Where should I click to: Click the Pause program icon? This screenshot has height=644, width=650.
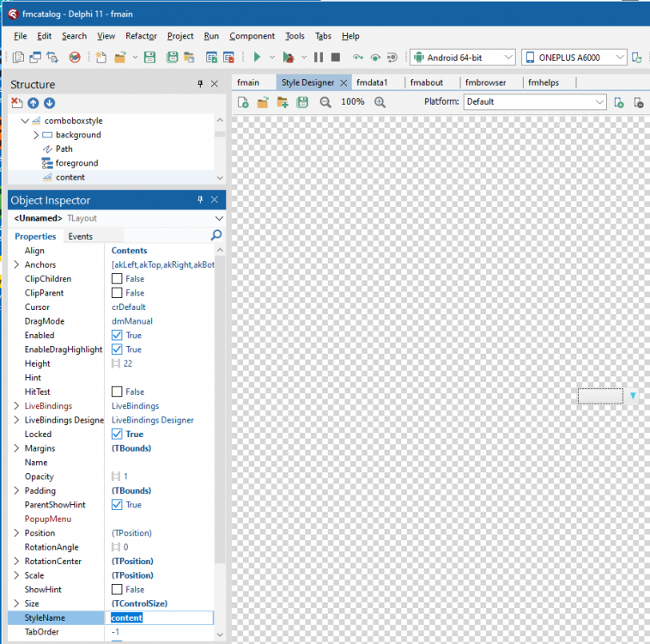point(319,58)
